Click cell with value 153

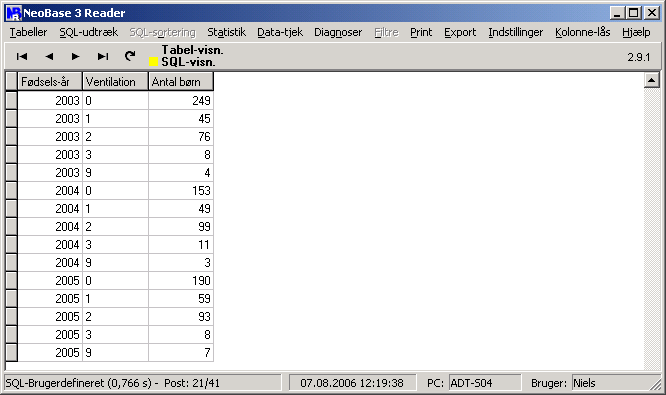[x=181, y=191]
